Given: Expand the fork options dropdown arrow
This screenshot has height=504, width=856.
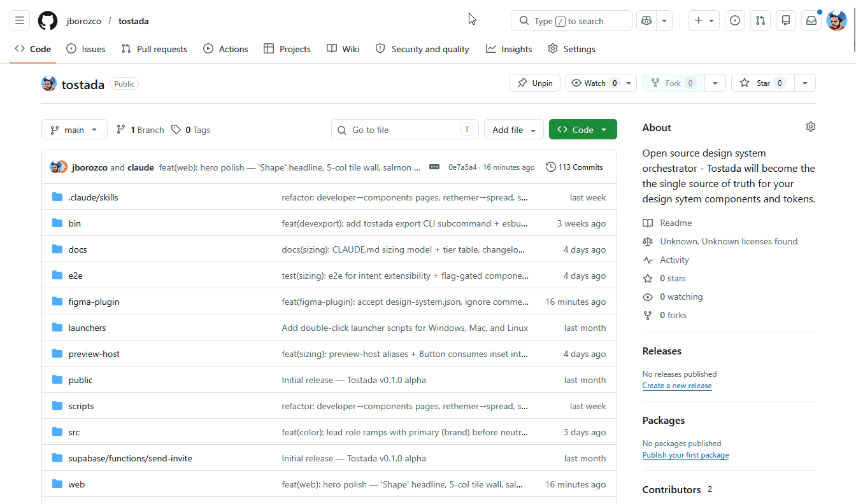Looking at the screenshot, I should (715, 83).
